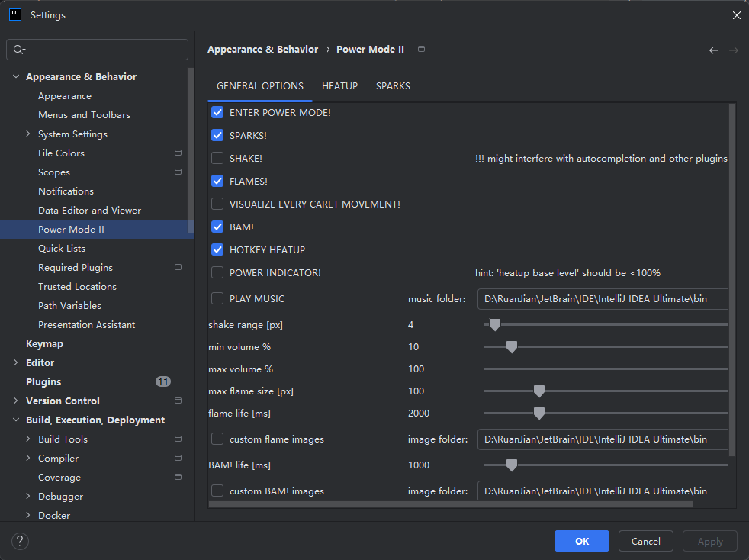
Task: Enable the SHAKE! checkbox
Action: coord(217,159)
